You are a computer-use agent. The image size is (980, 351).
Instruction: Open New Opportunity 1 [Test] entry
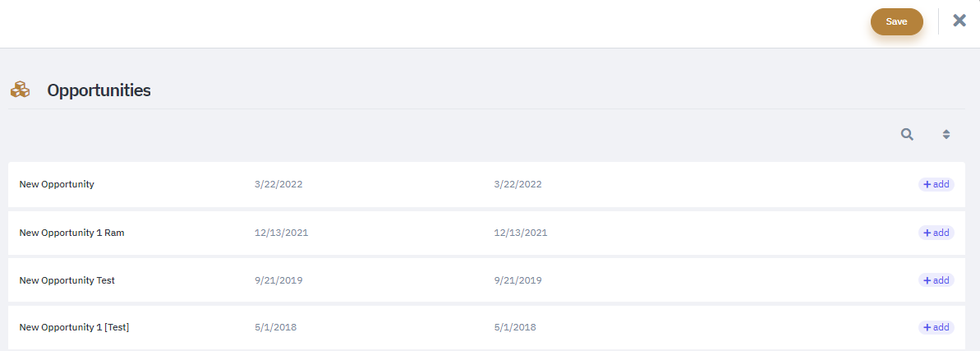coord(75,327)
